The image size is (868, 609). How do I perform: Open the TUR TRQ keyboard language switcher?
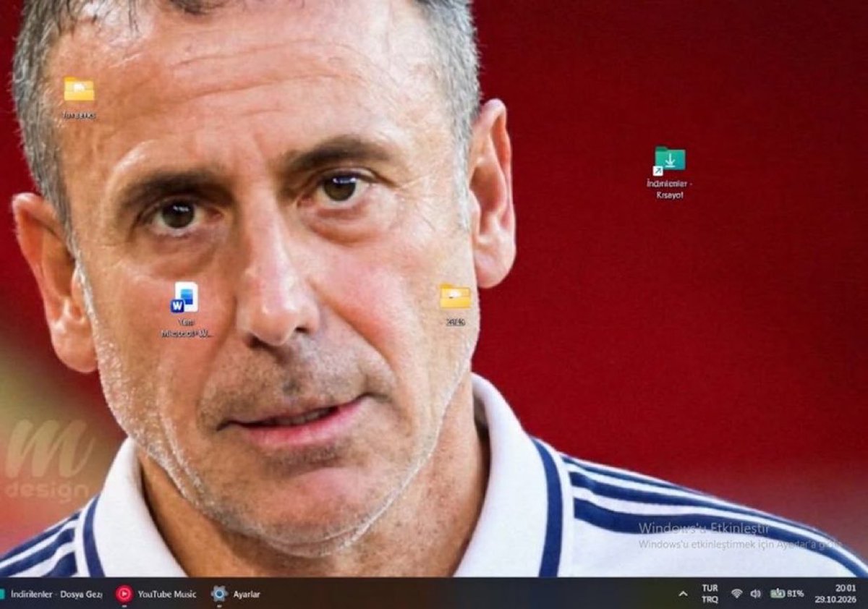coord(710,594)
